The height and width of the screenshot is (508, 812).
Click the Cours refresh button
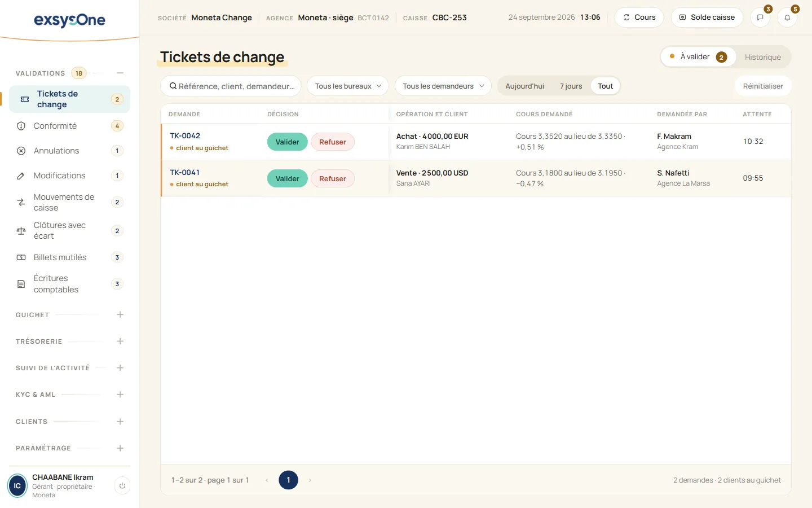[639, 17]
